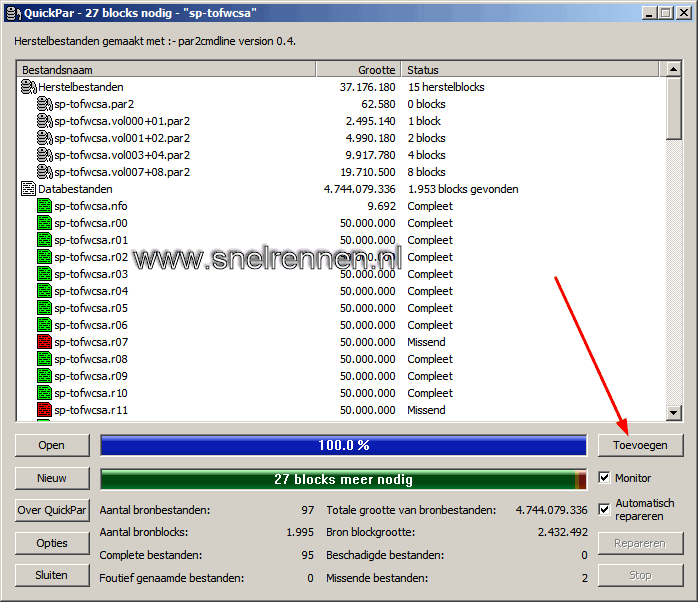Image resolution: width=698 pixels, height=602 pixels.
Task: Click red missing icon of sp-tofwcsa.r11
Action: click(x=45, y=410)
